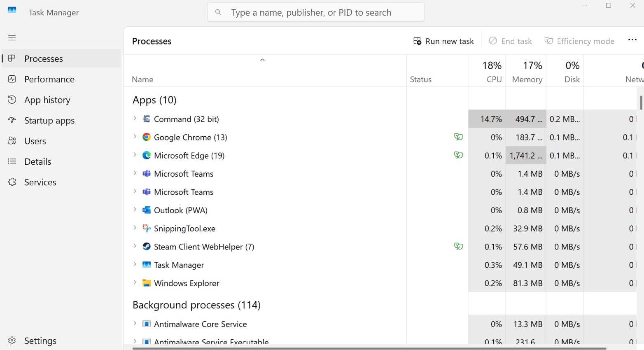The width and height of the screenshot is (644, 350).
Task: Click the 81.3 MB Windows Explorer memory cell
Action: 526,283
